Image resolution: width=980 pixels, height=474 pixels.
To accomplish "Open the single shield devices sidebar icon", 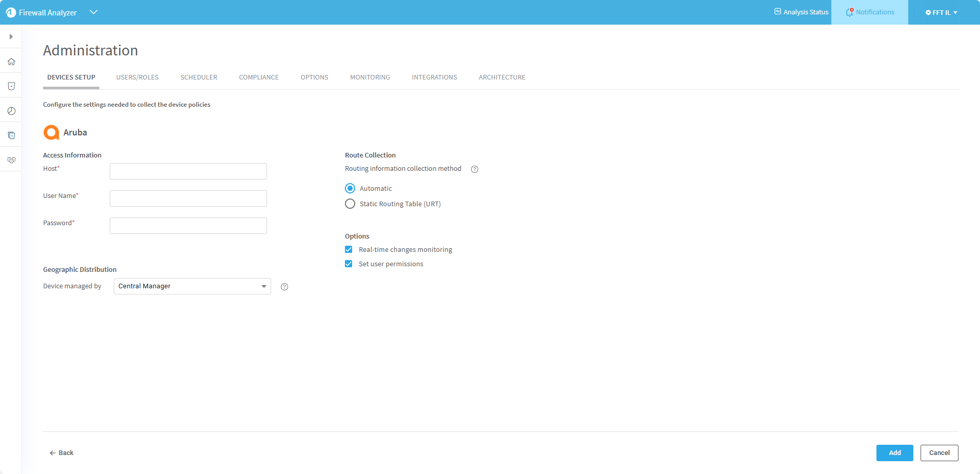I will 11,86.
